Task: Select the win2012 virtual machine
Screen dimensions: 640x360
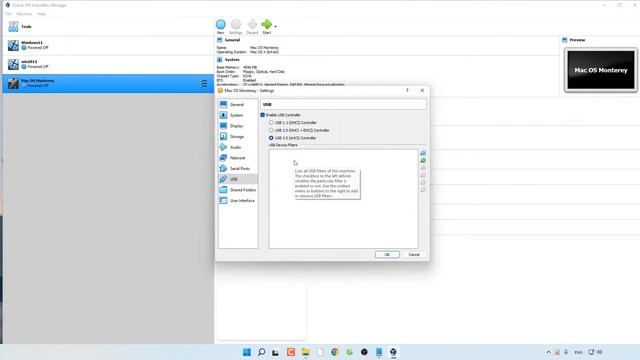Action: 108,64
